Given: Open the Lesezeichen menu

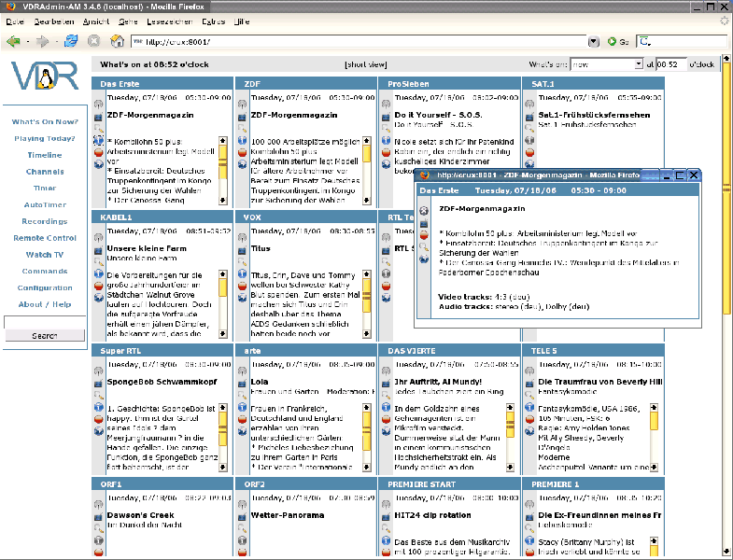Looking at the screenshot, I should pos(169,21).
